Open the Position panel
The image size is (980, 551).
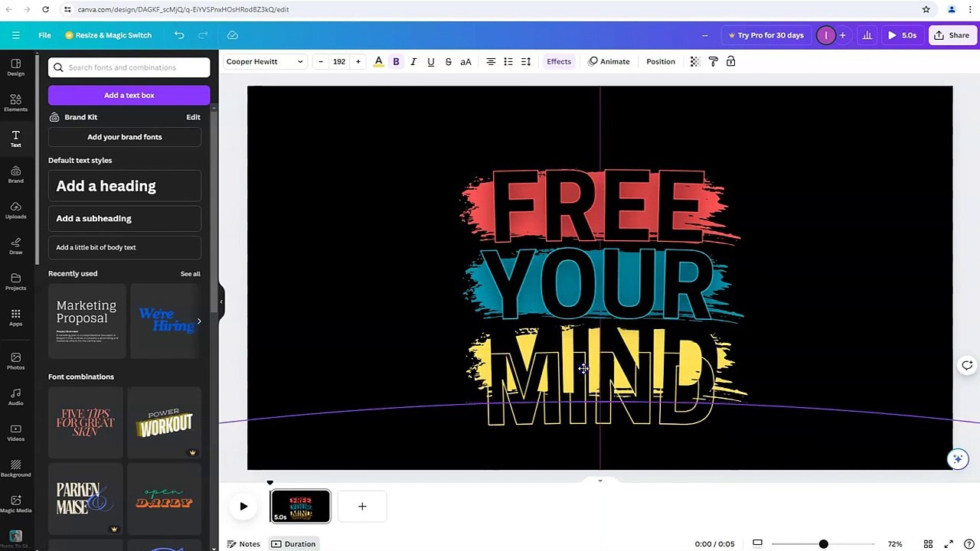tap(661, 61)
